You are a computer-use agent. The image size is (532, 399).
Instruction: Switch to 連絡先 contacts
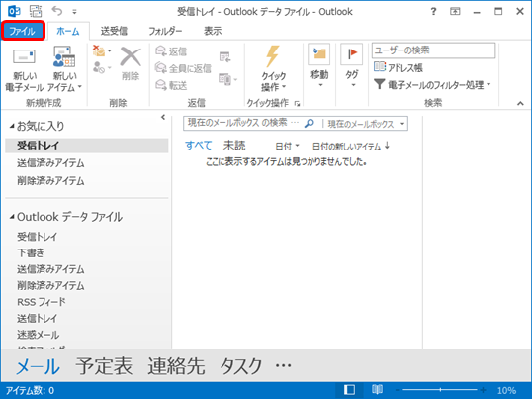pos(176,366)
